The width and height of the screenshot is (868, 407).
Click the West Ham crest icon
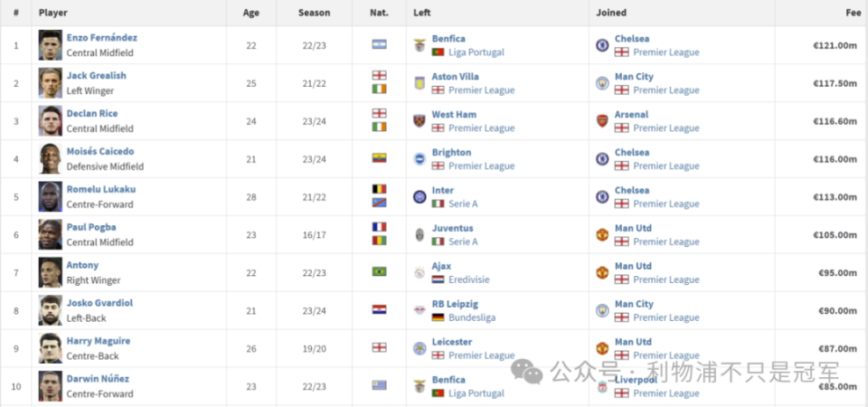[x=420, y=120]
